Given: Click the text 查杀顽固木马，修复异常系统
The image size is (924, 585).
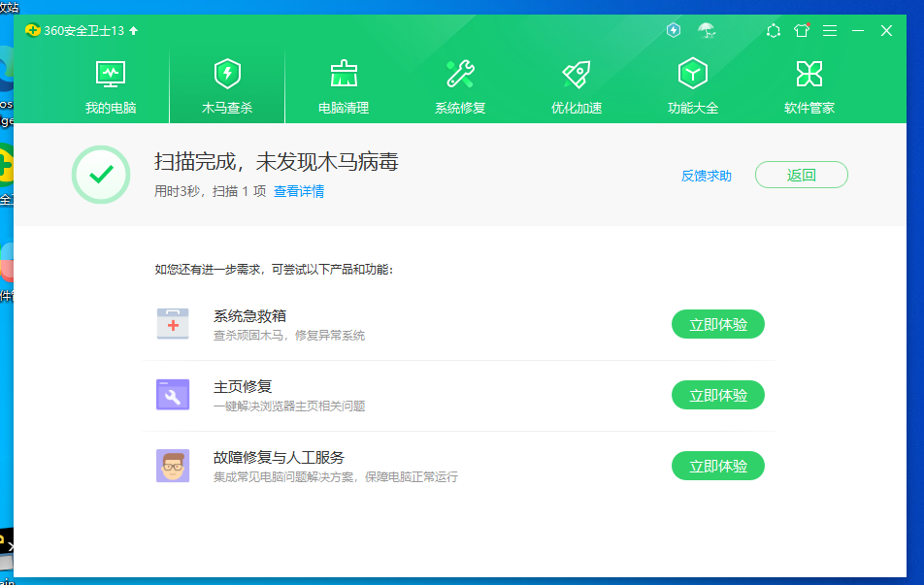Looking at the screenshot, I should (289, 336).
